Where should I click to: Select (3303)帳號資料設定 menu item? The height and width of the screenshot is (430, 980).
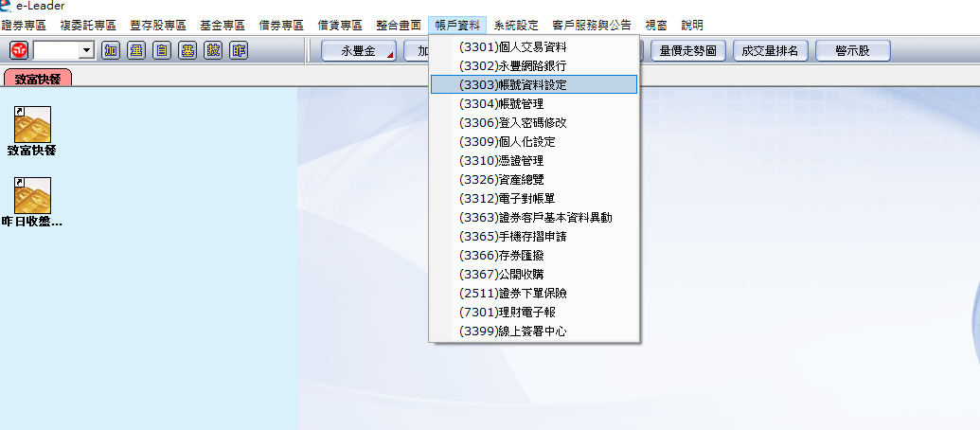[534, 84]
